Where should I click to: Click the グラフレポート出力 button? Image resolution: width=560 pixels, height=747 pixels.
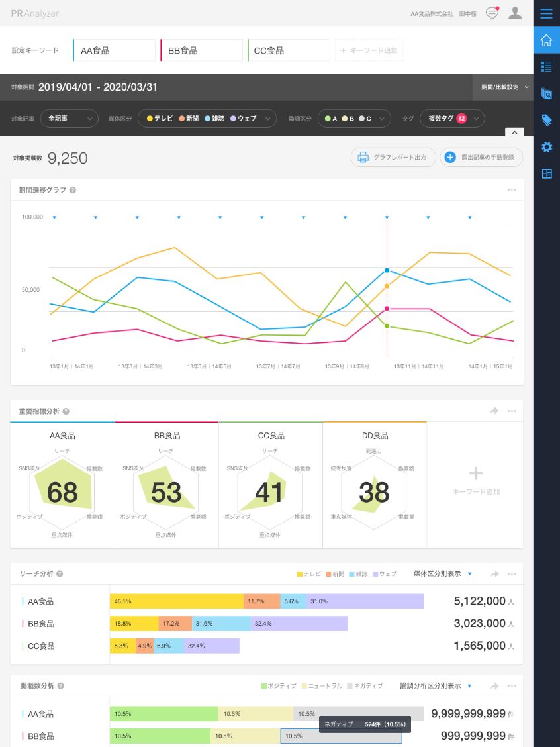[x=393, y=158]
